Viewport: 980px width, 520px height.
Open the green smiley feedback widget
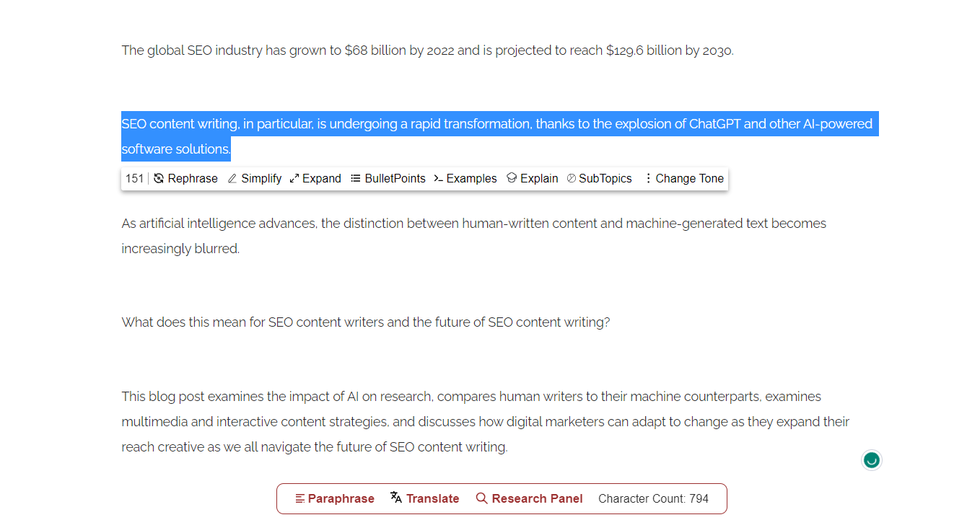[x=871, y=459]
